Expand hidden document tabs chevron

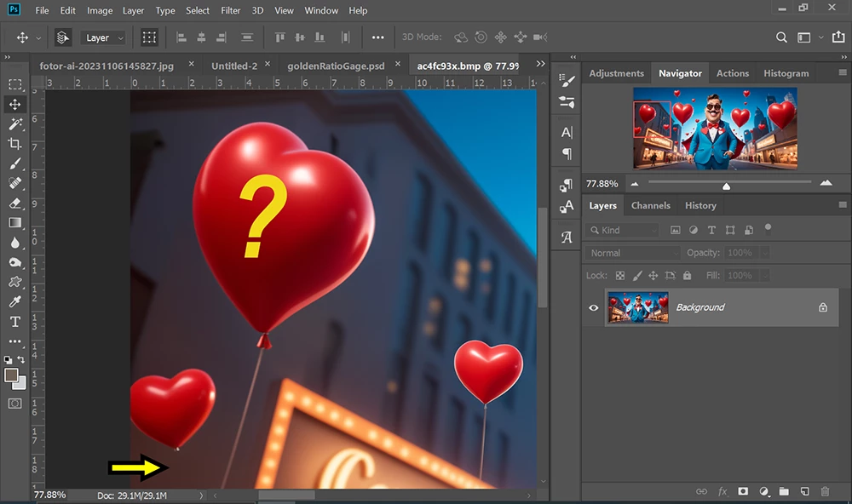coord(541,64)
